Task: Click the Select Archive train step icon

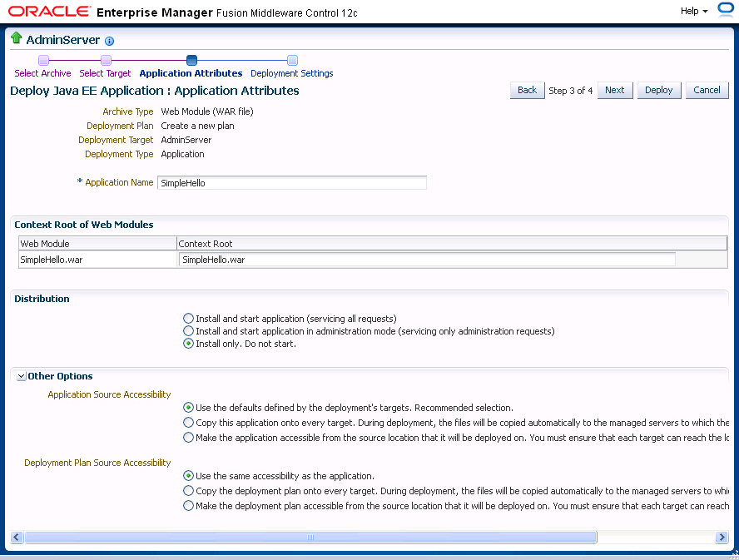Action: [x=43, y=60]
